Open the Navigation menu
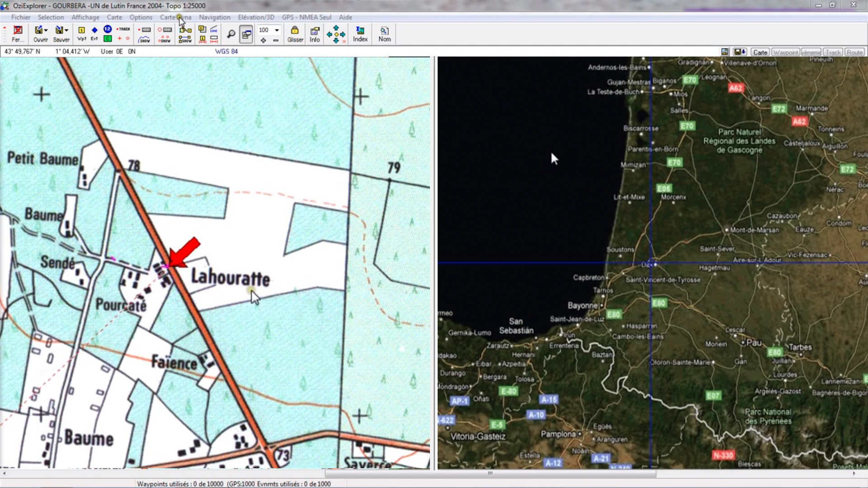Viewport: 868px width, 488px height. click(x=214, y=17)
